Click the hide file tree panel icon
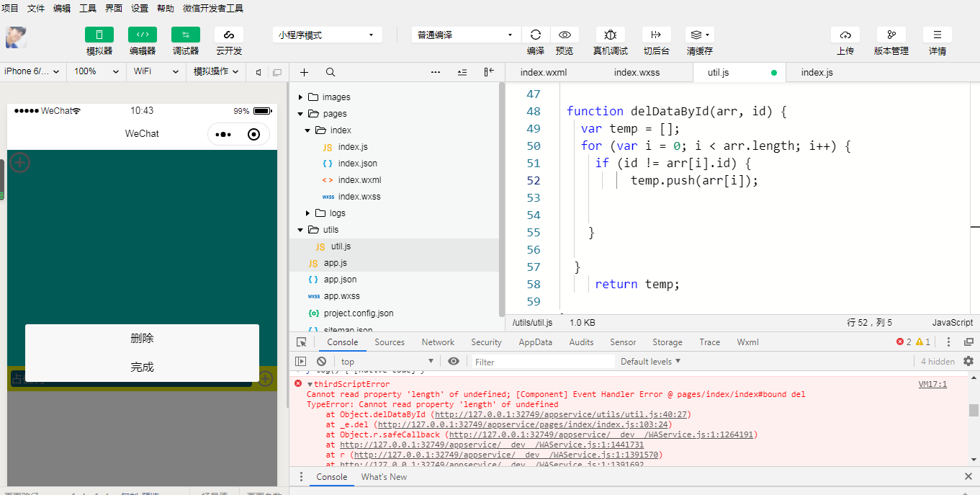 click(x=489, y=72)
